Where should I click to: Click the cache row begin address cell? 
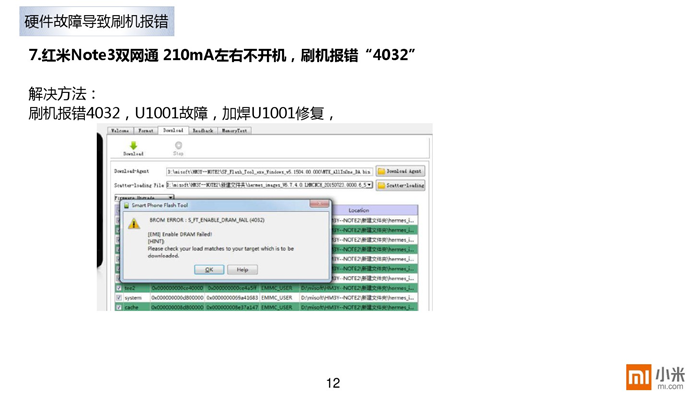pos(177,307)
